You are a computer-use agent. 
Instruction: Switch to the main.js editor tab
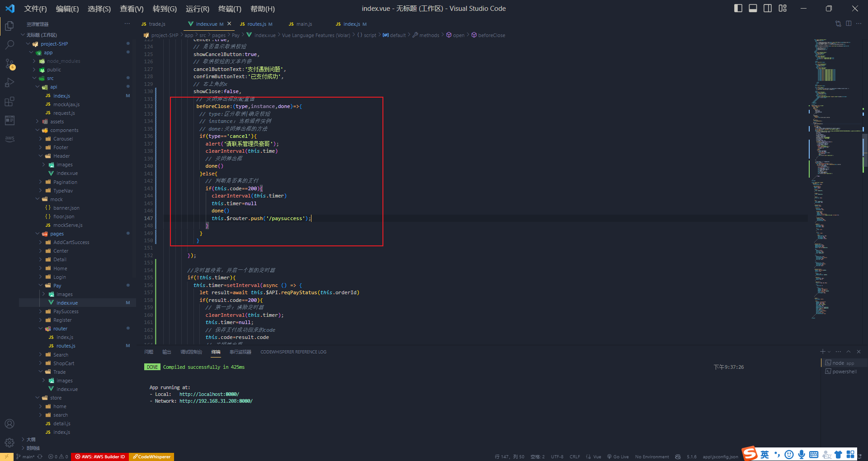(x=300, y=24)
